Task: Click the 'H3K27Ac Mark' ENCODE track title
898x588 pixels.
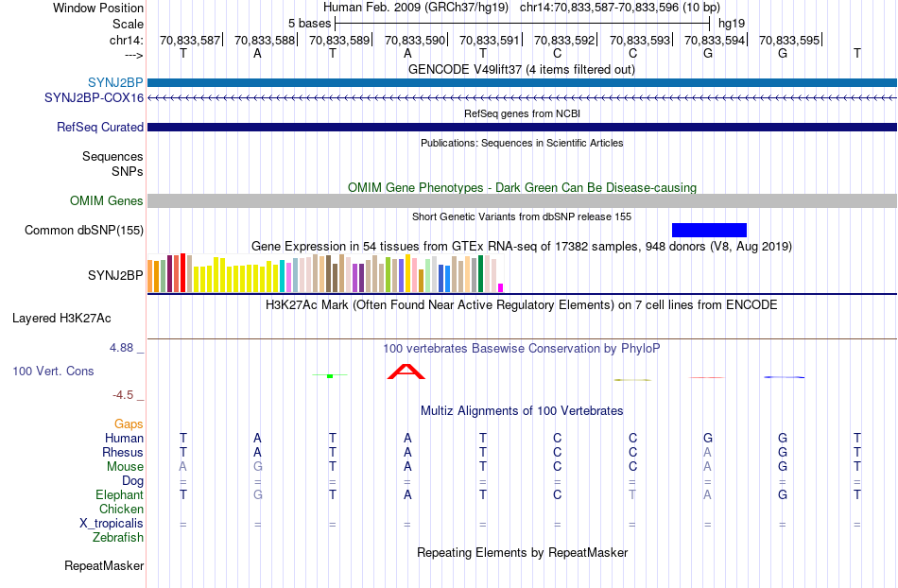Action: pos(522,304)
